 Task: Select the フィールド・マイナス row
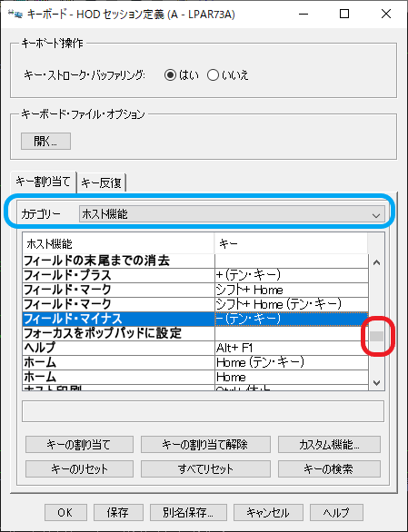[195, 319]
